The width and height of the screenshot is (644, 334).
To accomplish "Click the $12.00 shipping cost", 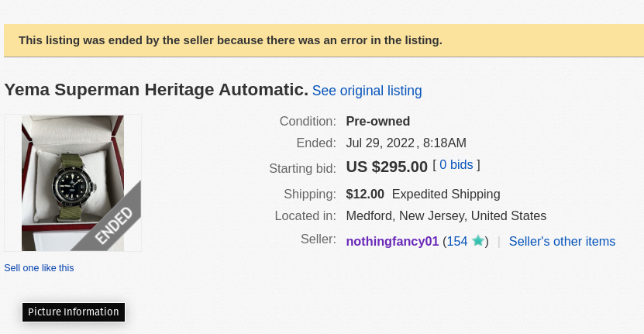I will 365,194.
